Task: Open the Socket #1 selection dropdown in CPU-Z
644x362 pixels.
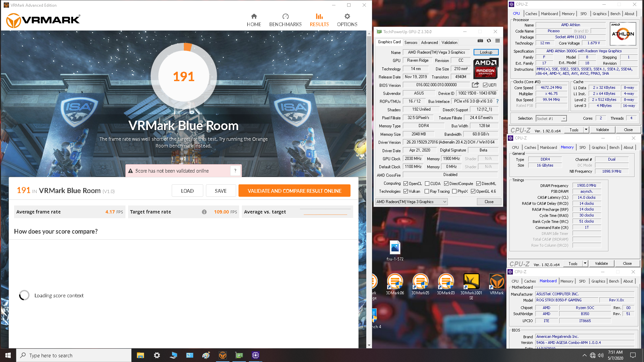Action: pyautogui.click(x=551, y=118)
